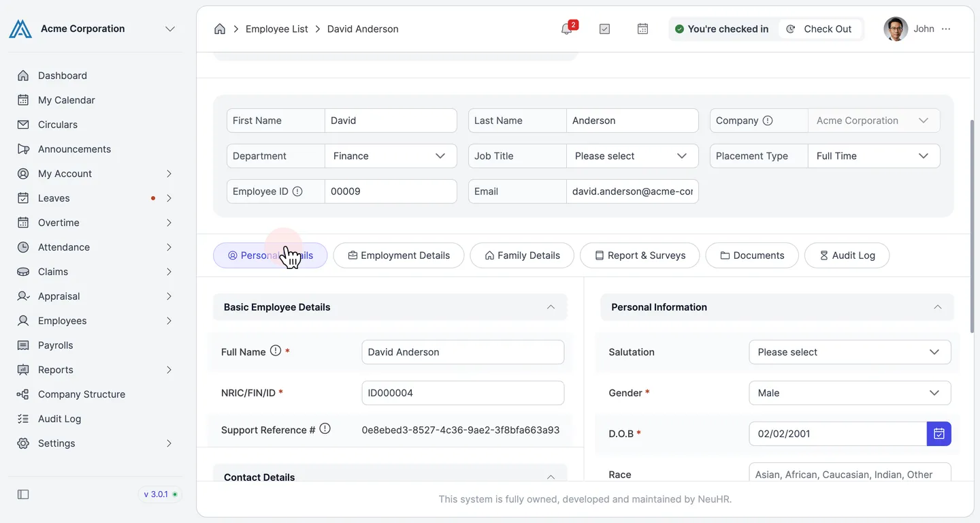This screenshot has width=980, height=523.
Task: Click the Full Name input field
Action: point(463,352)
